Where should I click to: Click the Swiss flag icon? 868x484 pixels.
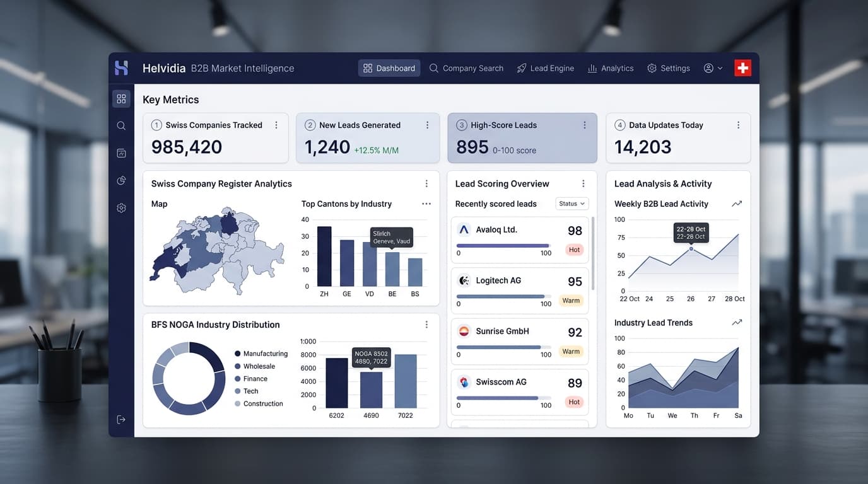point(742,68)
